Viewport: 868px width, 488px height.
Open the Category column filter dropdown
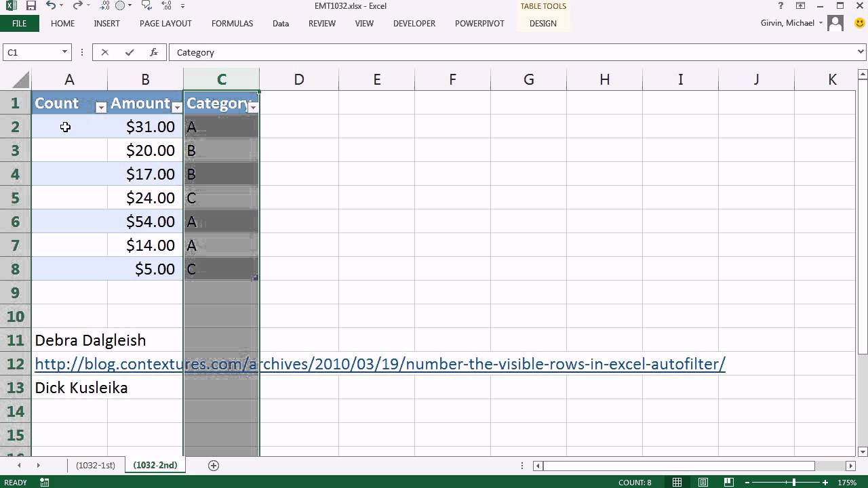(253, 107)
